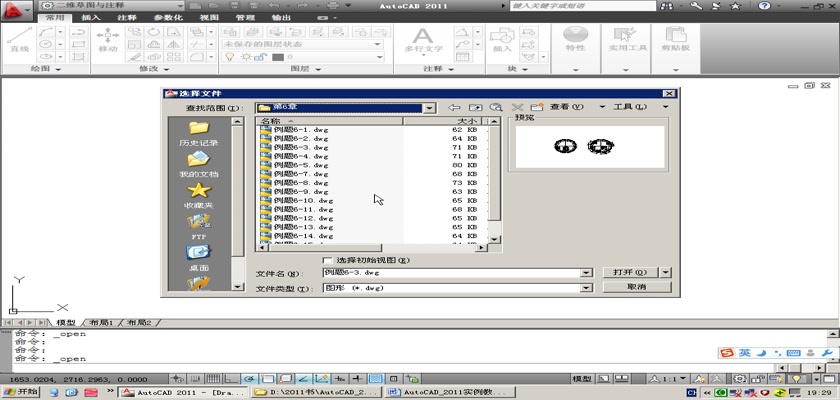Screen dimensions: 840x400
Task: Open the file type (文件类型) dropdown
Action: (586, 287)
